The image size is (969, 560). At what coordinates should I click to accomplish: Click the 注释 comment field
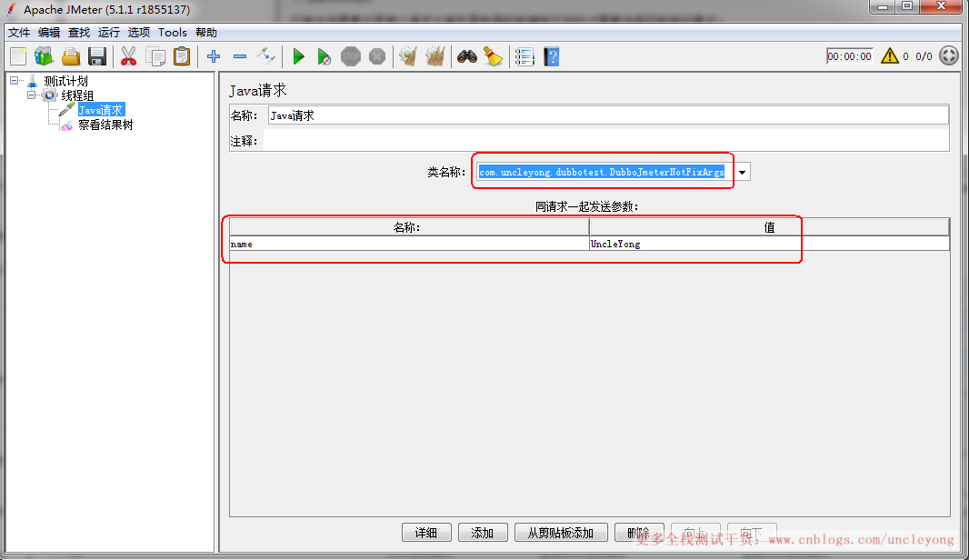pyautogui.click(x=606, y=140)
